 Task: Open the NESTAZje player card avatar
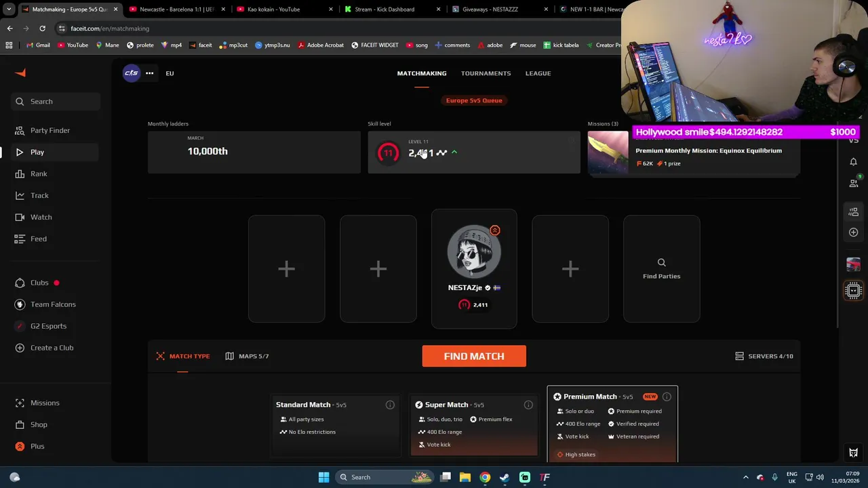coord(474,251)
